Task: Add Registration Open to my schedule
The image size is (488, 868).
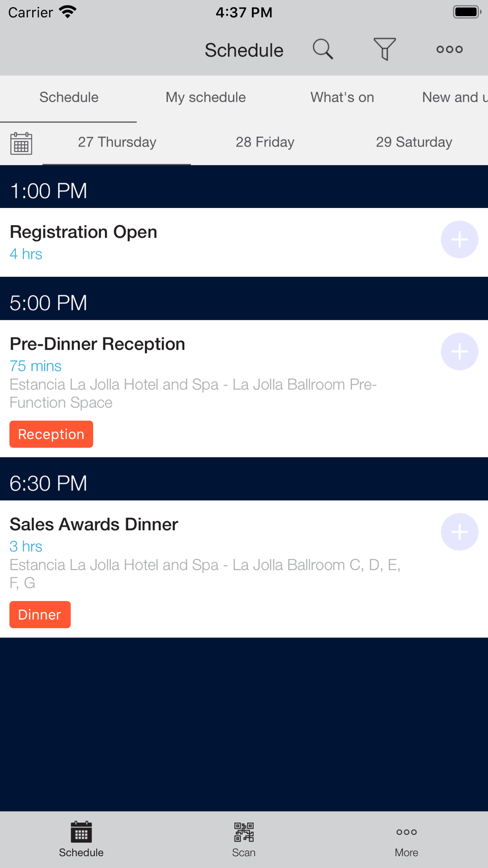Action: [x=459, y=240]
